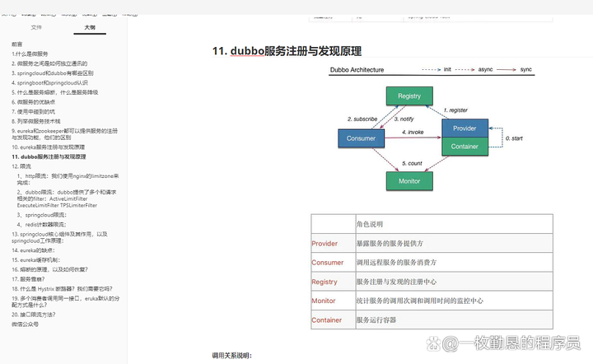Viewport: 593px width, 364px height.
Task: Jump to 7. 使用中碰到的坑
Action: 33,111
